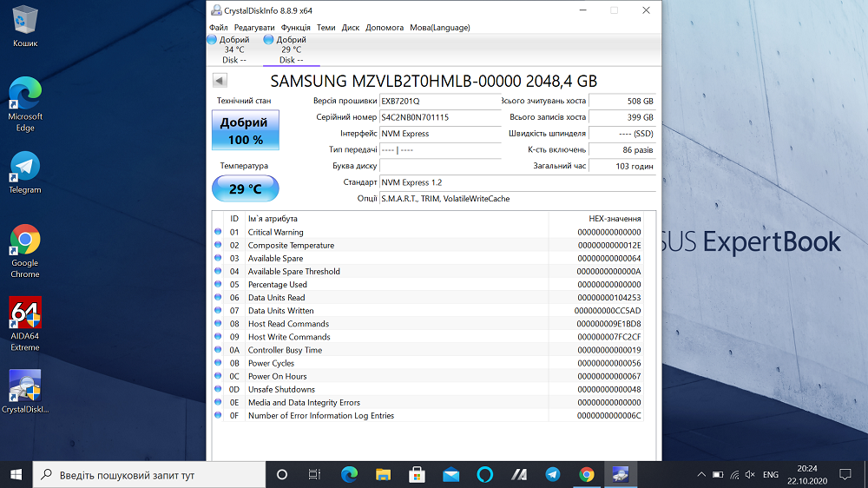Click the HEX-значення column header

[595, 219]
